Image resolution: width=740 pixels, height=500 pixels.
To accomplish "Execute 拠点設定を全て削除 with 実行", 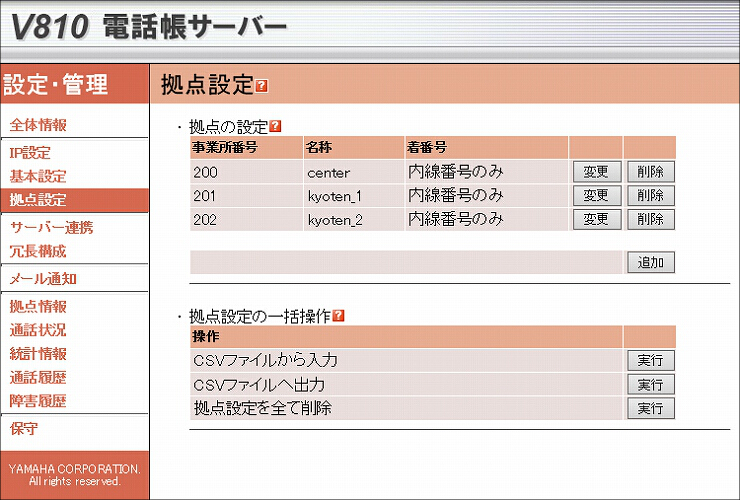I will (651, 408).
